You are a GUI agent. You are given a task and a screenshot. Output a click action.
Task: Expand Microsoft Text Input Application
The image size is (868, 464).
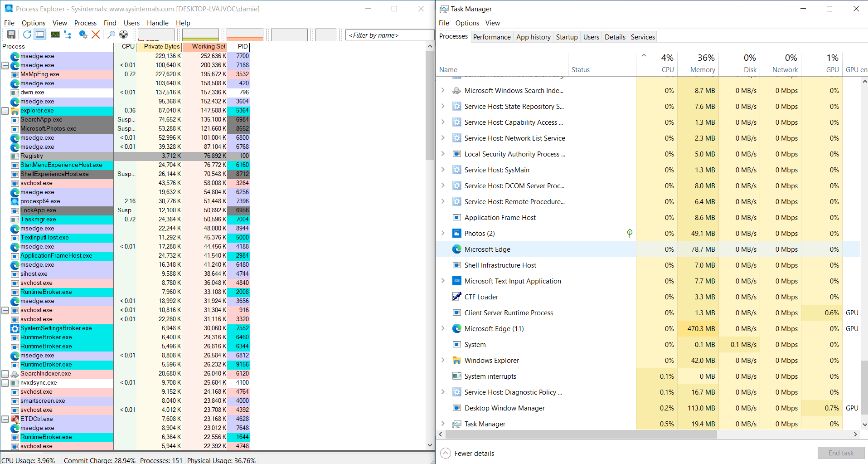pyautogui.click(x=443, y=281)
